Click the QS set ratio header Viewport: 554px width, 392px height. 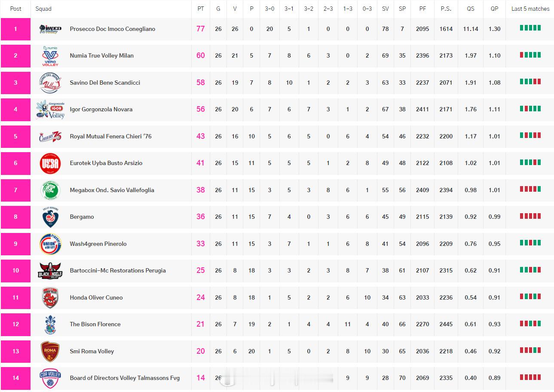click(471, 9)
